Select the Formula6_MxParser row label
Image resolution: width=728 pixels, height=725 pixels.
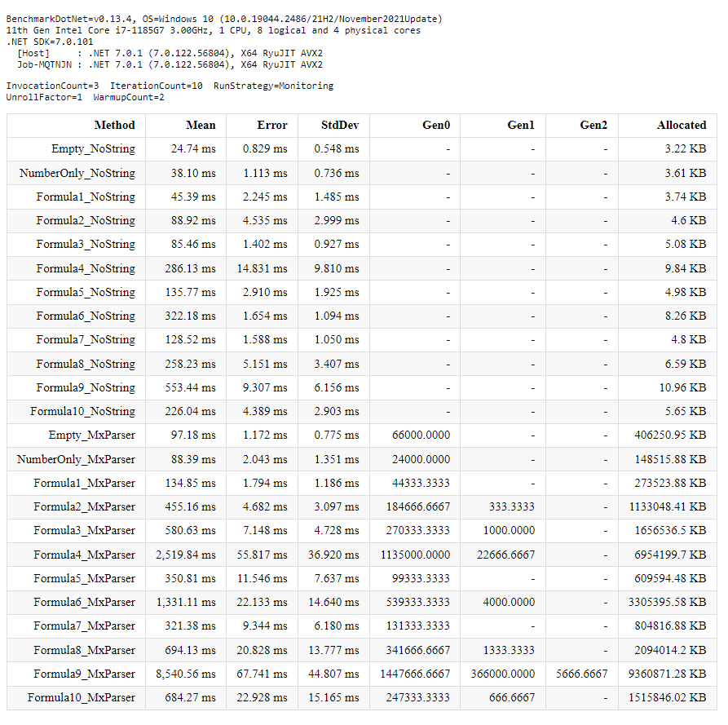[84, 602]
